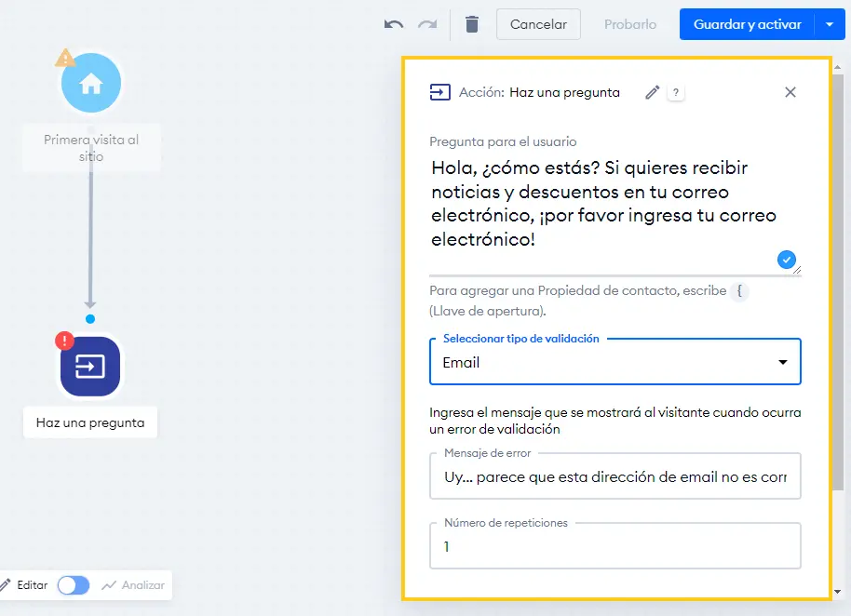Expand the Guardar y activar dropdown arrow
This screenshot has width=851, height=616.
click(x=830, y=24)
